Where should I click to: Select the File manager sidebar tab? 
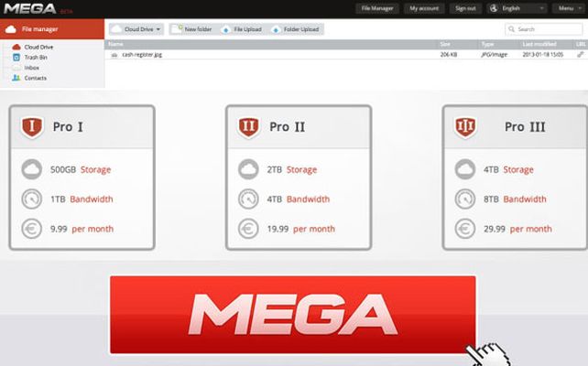coord(52,29)
